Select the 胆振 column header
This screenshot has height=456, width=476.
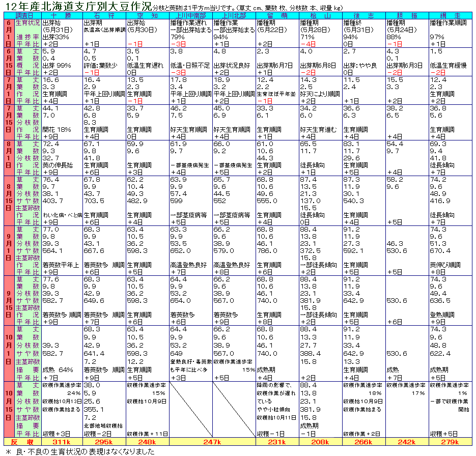point(407,16)
